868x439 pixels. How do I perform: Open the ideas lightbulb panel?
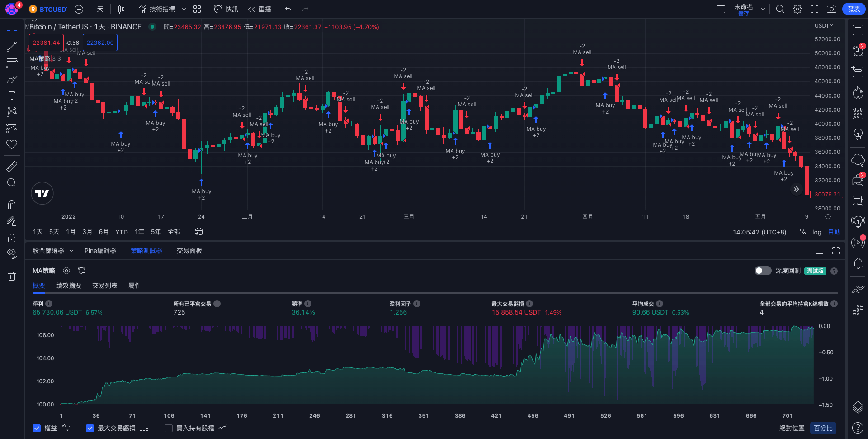[x=858, y=134]
